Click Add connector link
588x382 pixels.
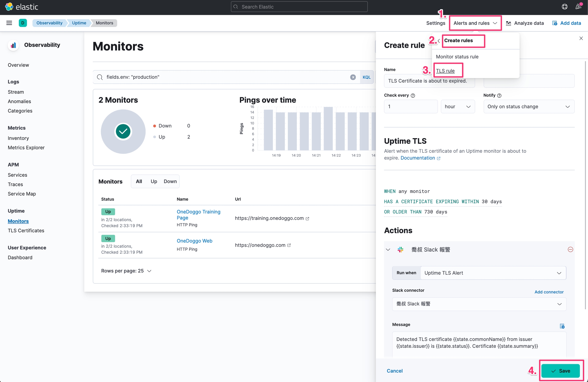pos(549,292)
